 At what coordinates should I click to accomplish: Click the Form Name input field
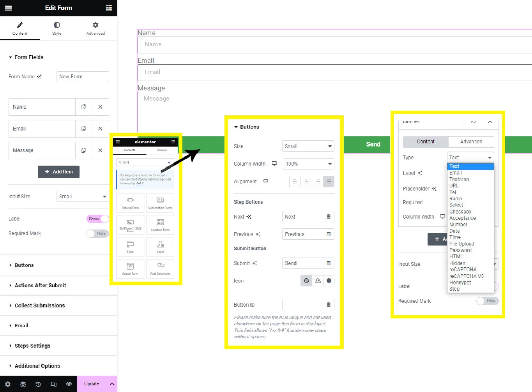(x=83, y=77)
